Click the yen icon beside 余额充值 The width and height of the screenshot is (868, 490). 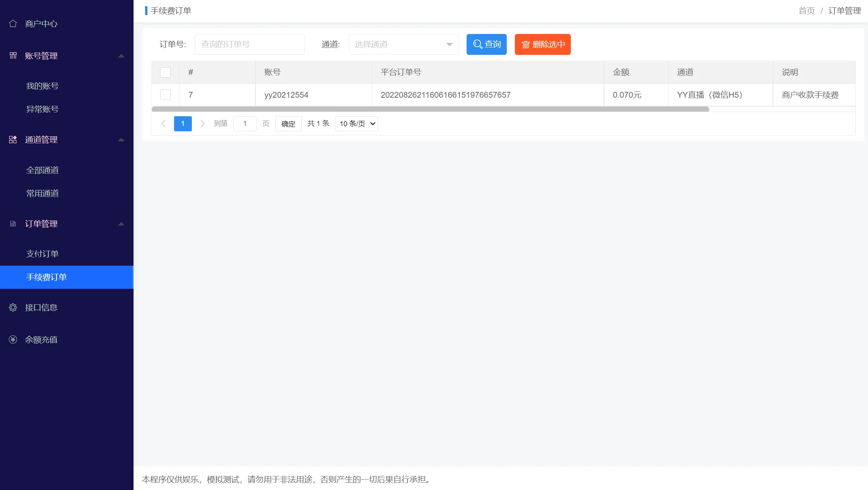[13, 339]
